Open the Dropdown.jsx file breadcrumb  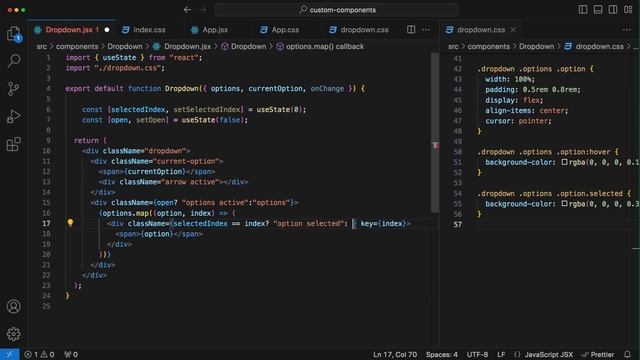pos(182,46)
